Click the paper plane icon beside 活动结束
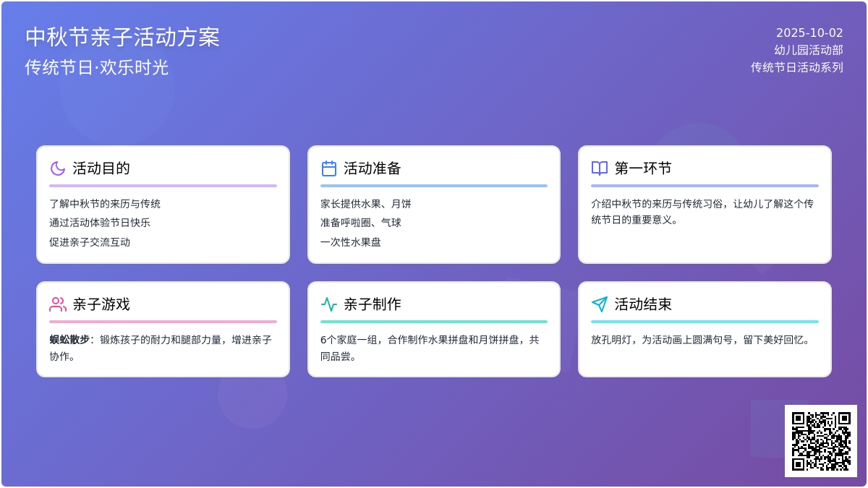This screenshot has height=488, width=868. coord(600,304)
